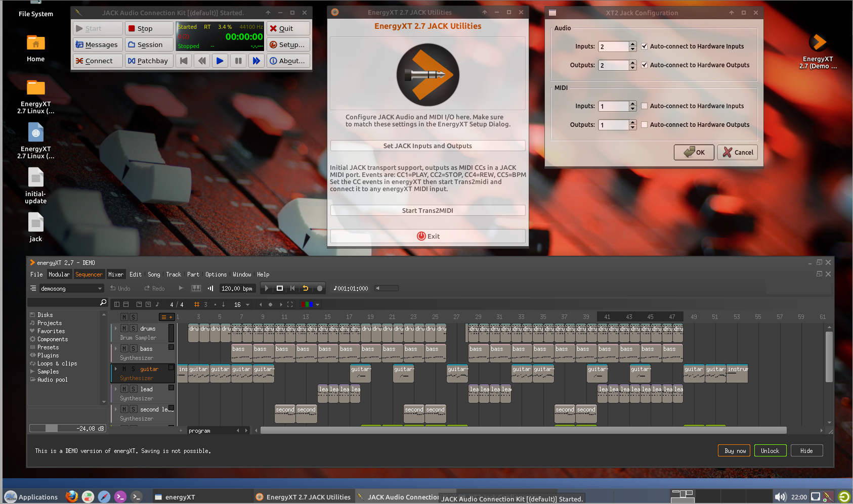Solo the second lead track
Screen dimensions: 853x504
tap(134, 409)
